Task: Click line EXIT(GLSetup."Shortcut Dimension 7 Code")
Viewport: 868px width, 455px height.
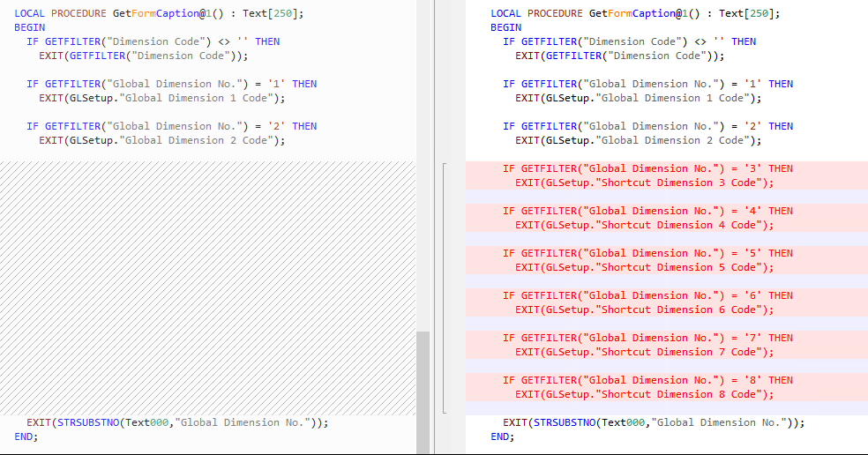Action: (x=644, y=352)
